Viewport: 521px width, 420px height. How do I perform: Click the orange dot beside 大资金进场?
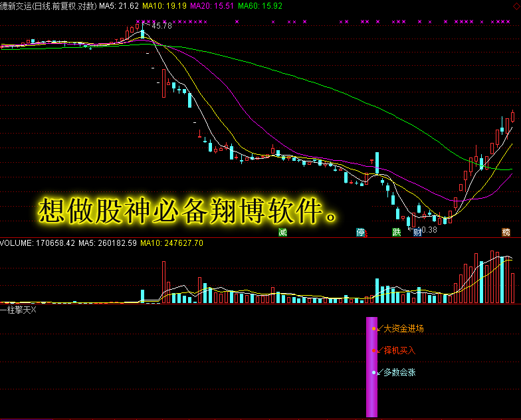[x=373, y=328]
